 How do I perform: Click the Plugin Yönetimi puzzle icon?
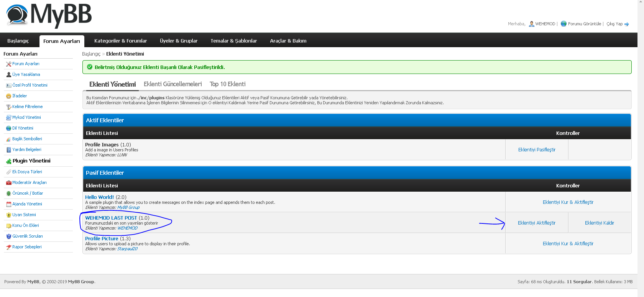click(9, 161)
